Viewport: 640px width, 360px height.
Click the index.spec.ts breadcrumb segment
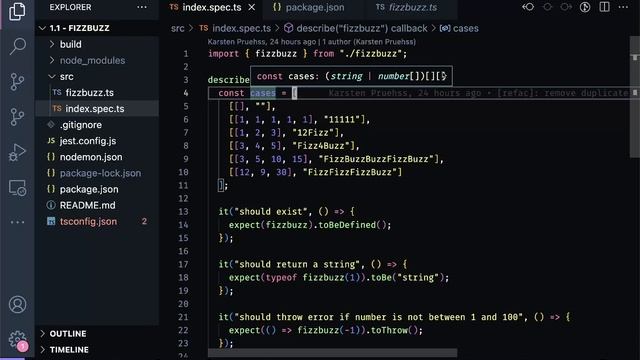click(x=241, y=28)
